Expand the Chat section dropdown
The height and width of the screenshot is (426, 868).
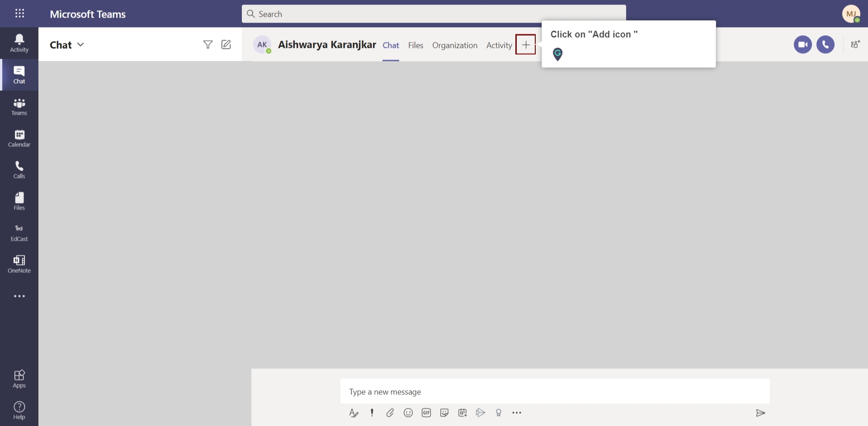coord(81,44)
